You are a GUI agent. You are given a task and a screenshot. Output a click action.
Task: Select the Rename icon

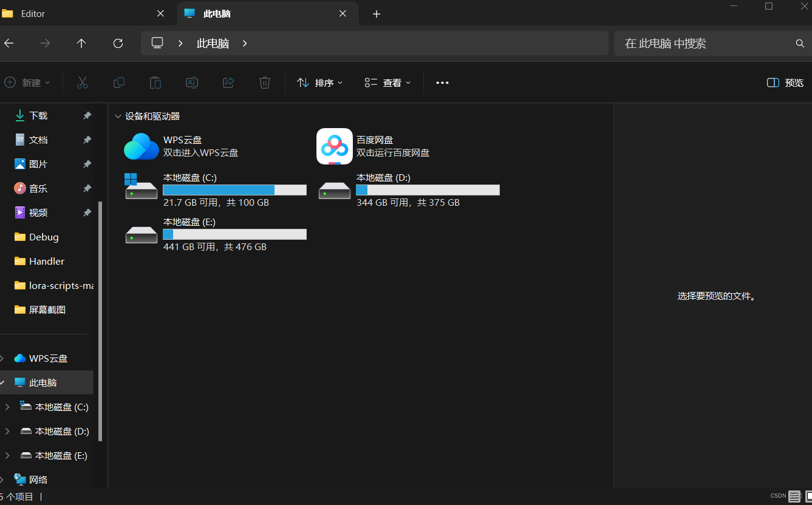[x=191, y=83]
